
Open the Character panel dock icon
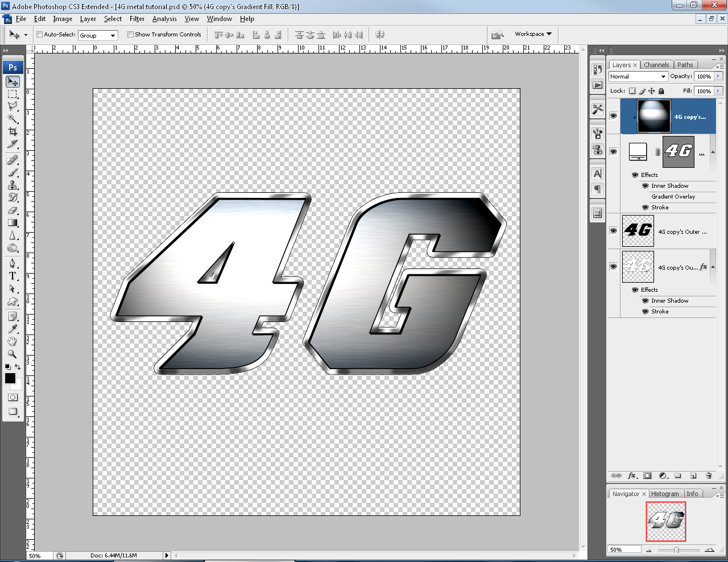597,173
